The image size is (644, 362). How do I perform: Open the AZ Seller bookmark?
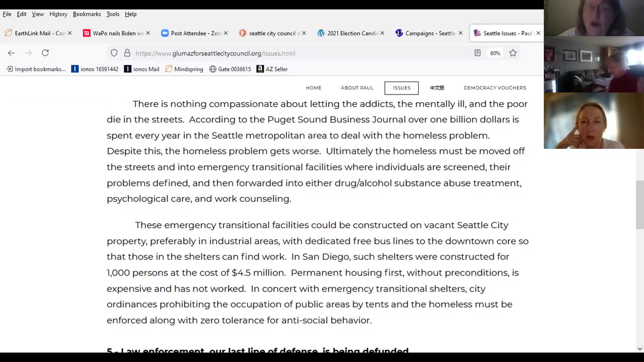[272, 69]
